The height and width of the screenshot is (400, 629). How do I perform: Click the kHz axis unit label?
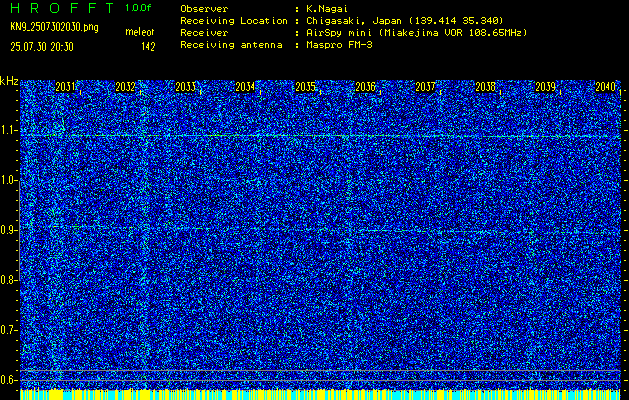tap(9, 81)
